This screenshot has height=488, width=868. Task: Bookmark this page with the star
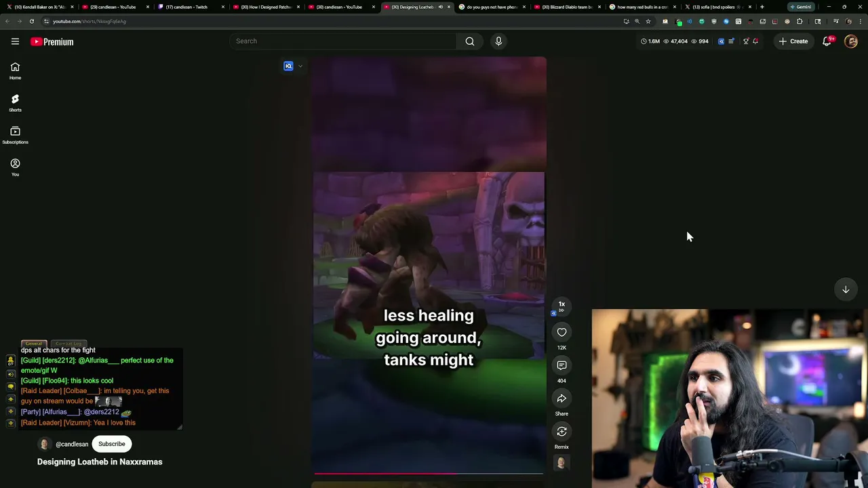point(648,21)
